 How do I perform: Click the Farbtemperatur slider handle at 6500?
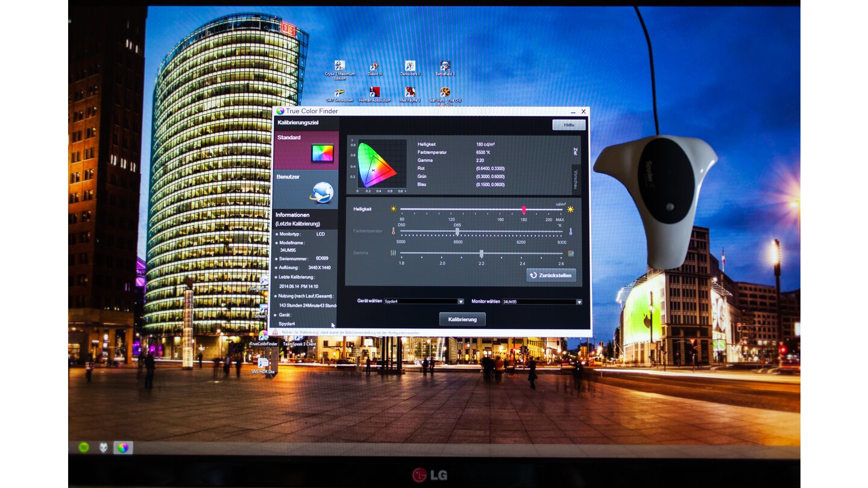click(x=457, y=231)
